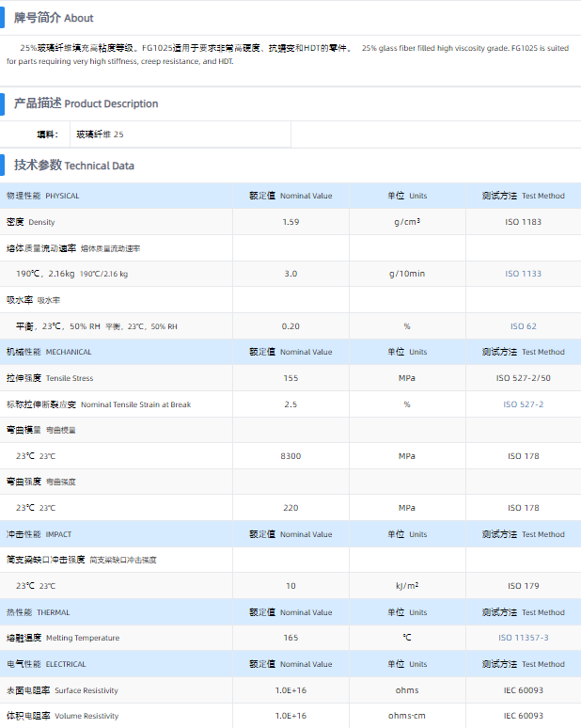Click the ELECTRICAL properties header label

[46, 664]
